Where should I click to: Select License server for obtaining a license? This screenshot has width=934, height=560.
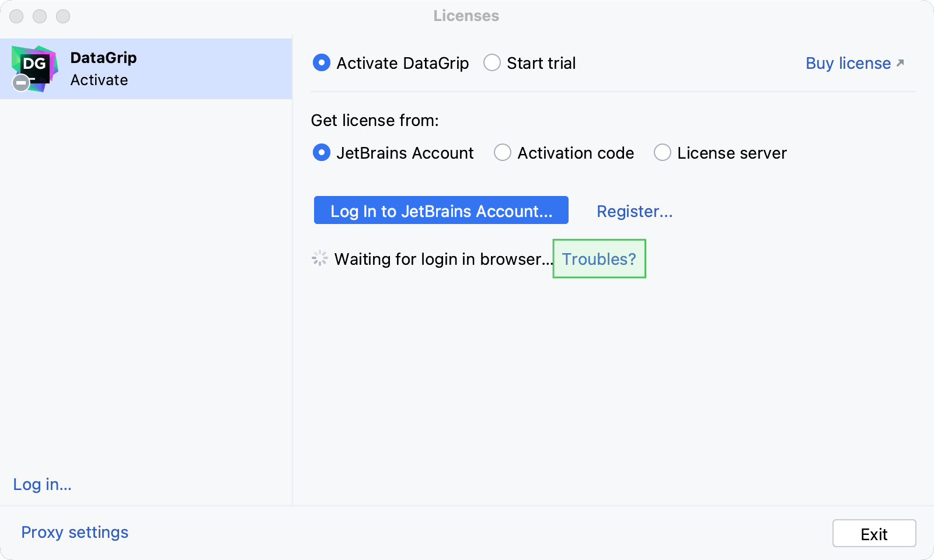tap(663, 153)
